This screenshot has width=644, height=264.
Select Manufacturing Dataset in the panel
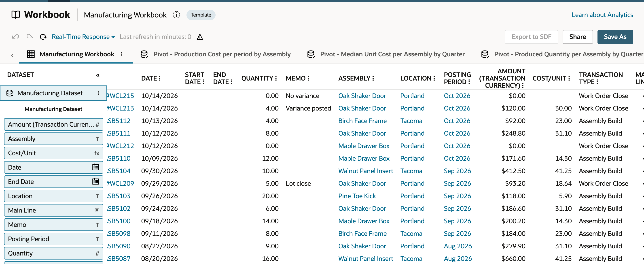53,93
